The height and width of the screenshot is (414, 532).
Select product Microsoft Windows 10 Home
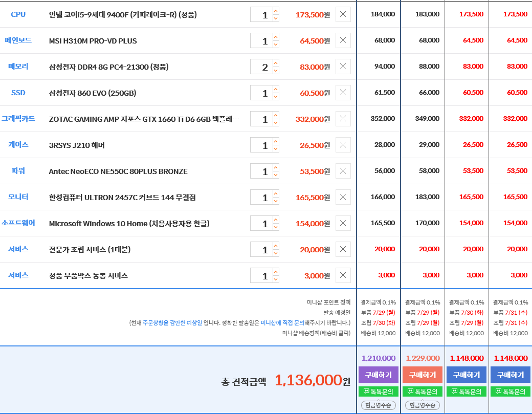point(129,224)
